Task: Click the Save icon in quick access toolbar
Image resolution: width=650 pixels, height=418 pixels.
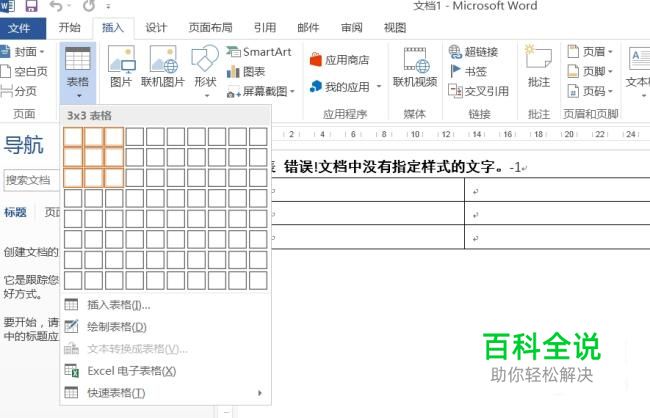Action: pyautogui.click(x=32, y=5)
